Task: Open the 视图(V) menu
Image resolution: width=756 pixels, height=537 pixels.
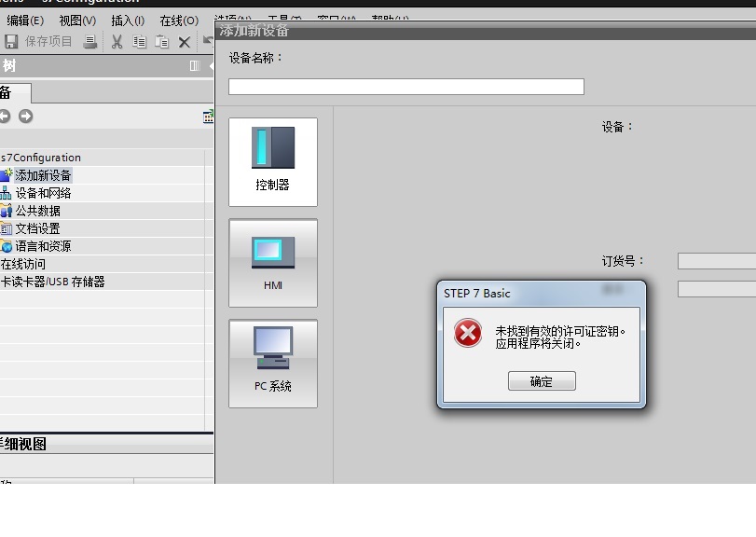Action: tap(77, 21)
